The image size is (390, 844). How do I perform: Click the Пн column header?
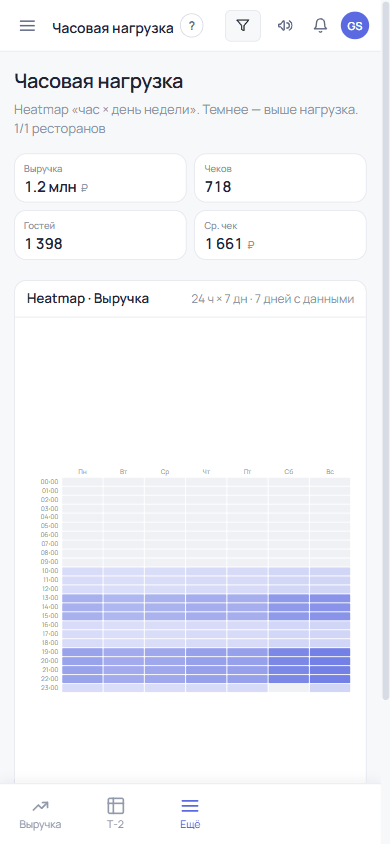[82, 472]
